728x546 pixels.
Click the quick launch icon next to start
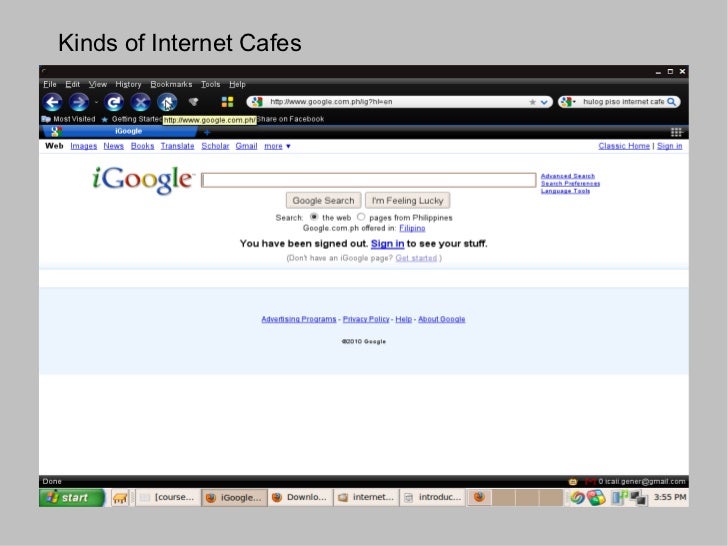(x=120, y=498)
